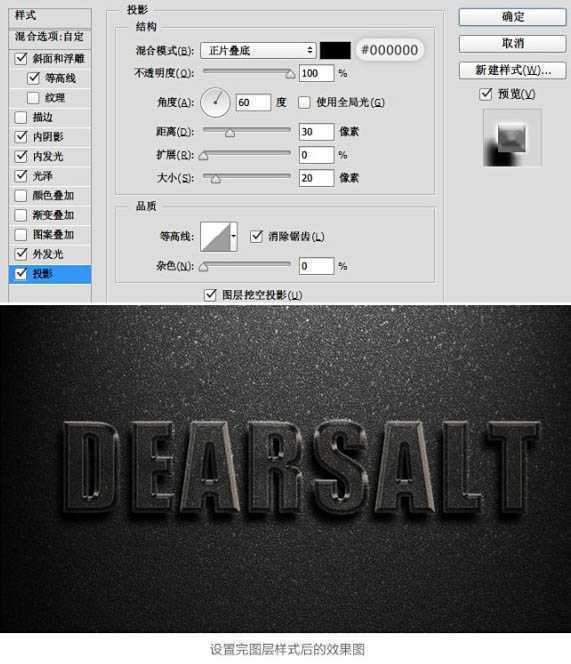Select 混合选项:自定 in the style list
Viewport: 571px width, 664px height.
pyautogui.click(x=50, y=37)
